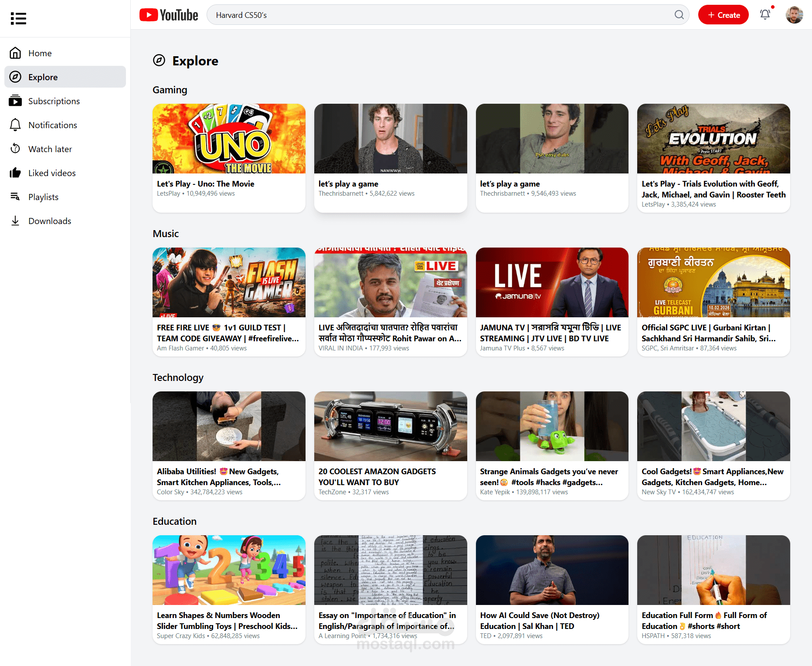The image size is (812, 666).
Task: Open Notifications label in sidebar
Action: (53, 125)
